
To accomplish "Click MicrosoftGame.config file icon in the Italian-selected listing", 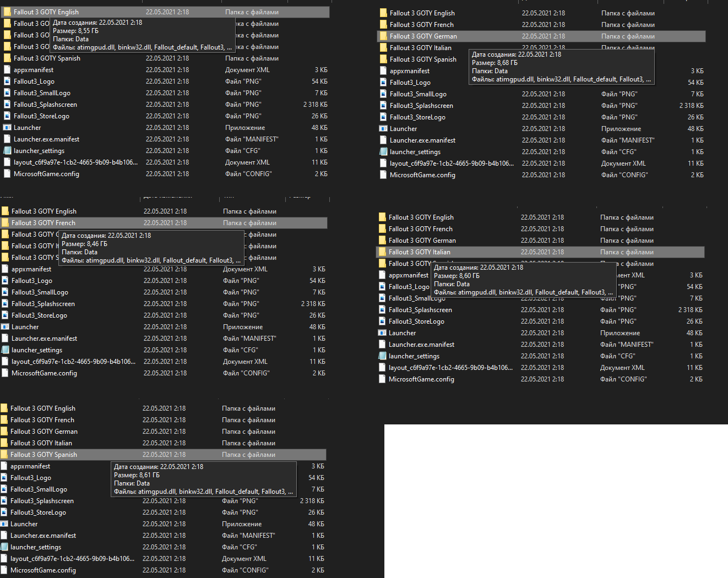I will 382,379.
